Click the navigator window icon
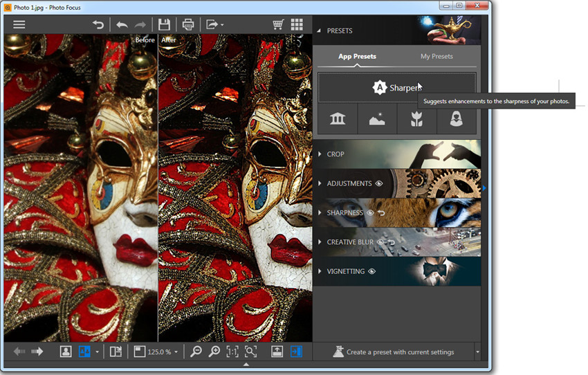The height and width of the screenshot is (375, 588). (140, 351)
